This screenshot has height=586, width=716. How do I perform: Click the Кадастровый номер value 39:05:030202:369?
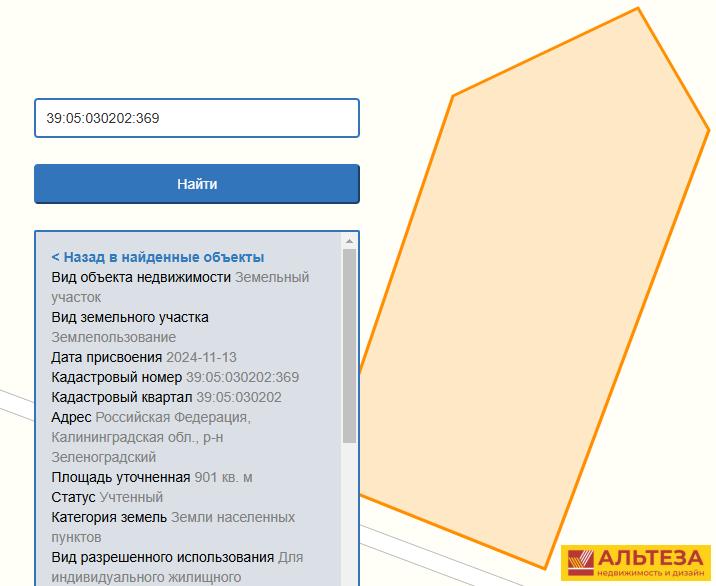[x=242, y=377]
